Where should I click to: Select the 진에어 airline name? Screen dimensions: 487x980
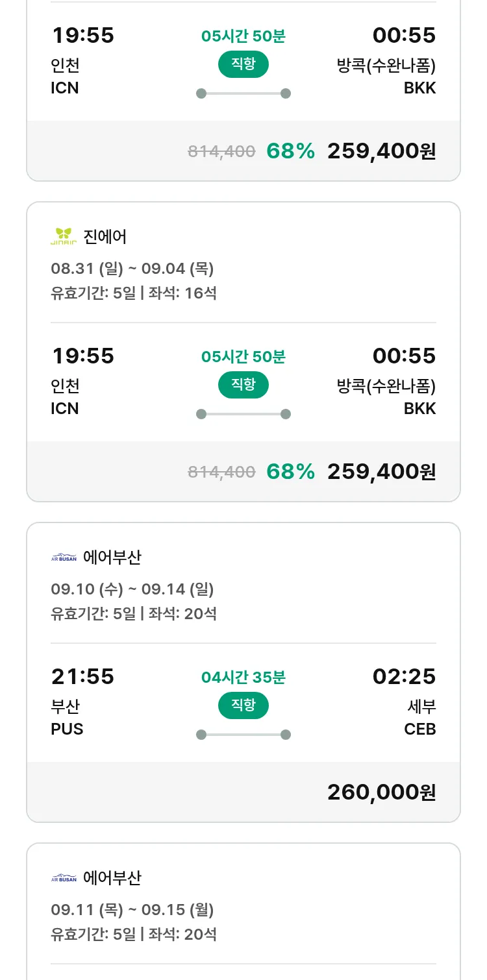point(105,237)
